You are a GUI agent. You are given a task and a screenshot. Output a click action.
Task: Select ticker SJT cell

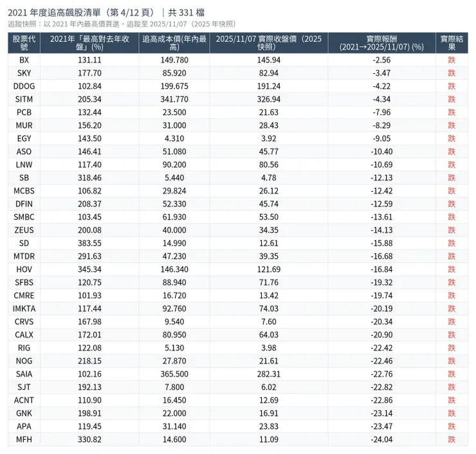[24, 387]
